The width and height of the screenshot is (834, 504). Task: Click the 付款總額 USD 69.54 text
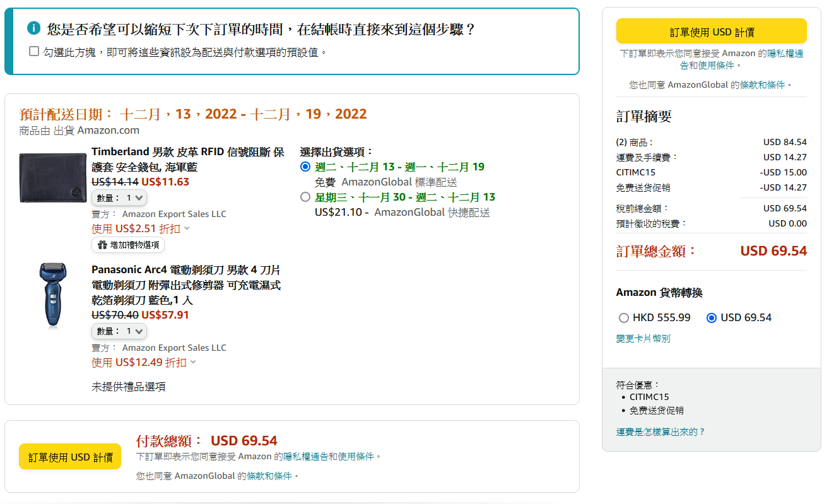coord(206,440)
